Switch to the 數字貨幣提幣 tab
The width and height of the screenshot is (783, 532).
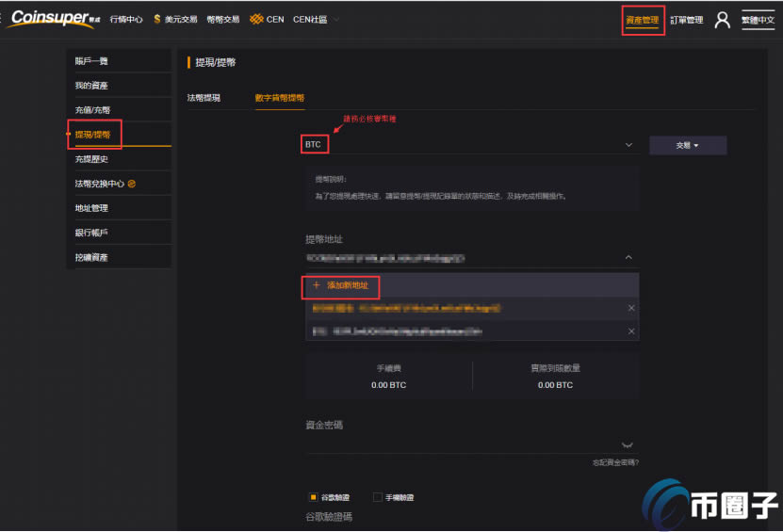click(280, 98)
